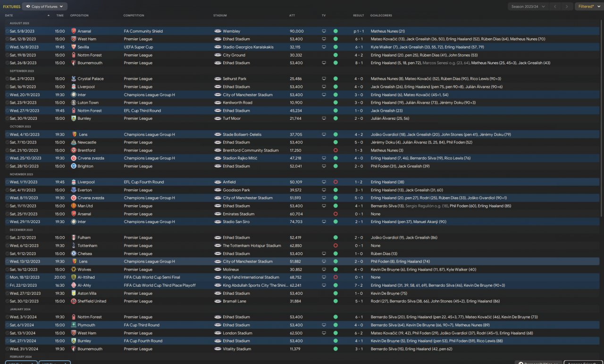Viewport: 604px width, 364px height.
Task: Open the FA Community Shield competition link
Action: (x=143, y=31)
